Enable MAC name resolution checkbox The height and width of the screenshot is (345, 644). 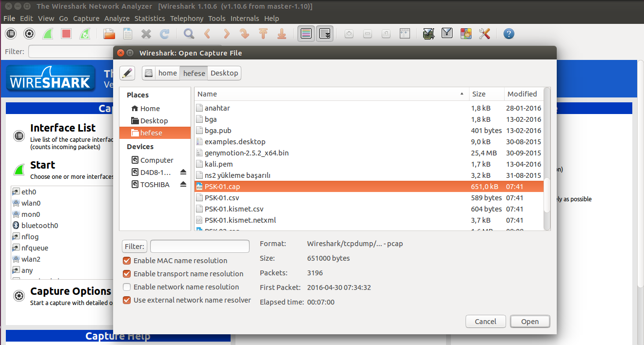pos(127,261)
